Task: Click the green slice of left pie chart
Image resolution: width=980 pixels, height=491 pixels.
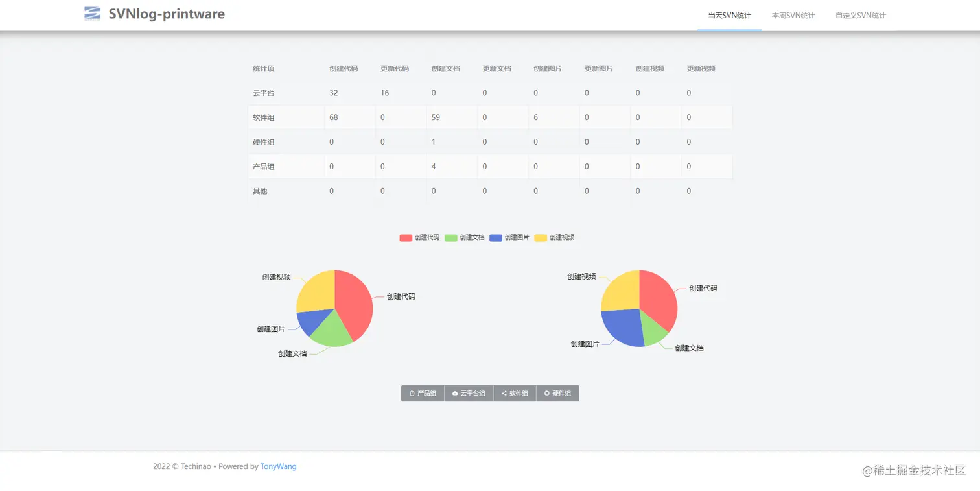Action: click(x=332, y=330)
